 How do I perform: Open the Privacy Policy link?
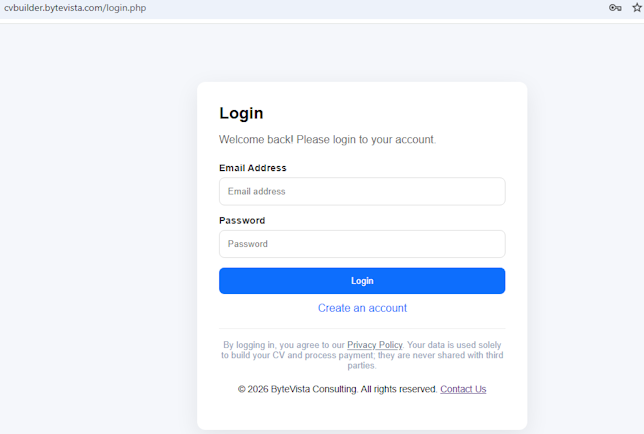tap(375, 345)
